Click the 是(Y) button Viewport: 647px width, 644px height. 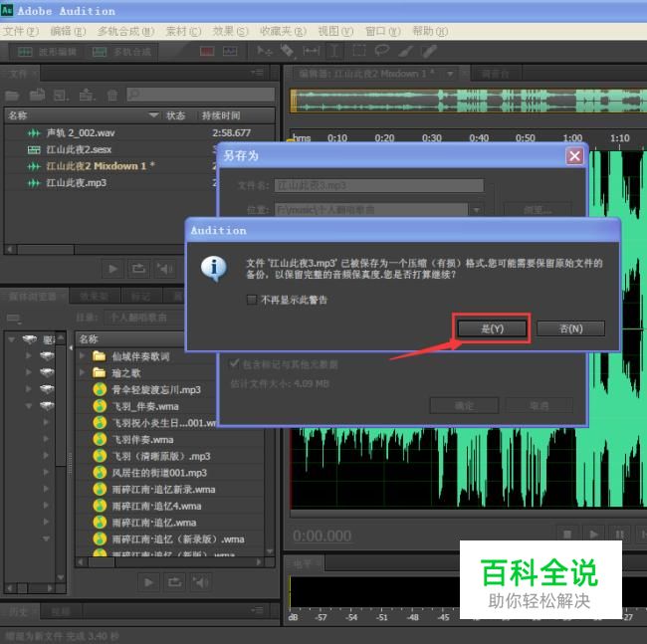click(x=492, y=328)
